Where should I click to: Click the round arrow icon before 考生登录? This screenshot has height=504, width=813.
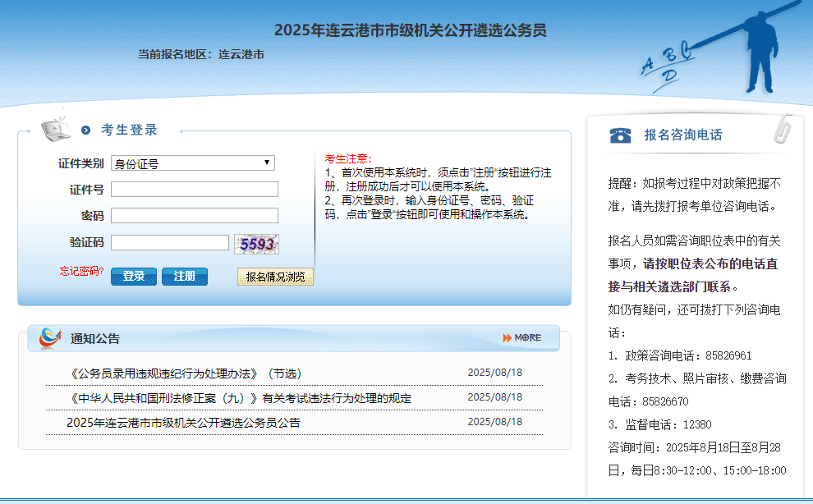pyautogui.click(x=85, y=131)
